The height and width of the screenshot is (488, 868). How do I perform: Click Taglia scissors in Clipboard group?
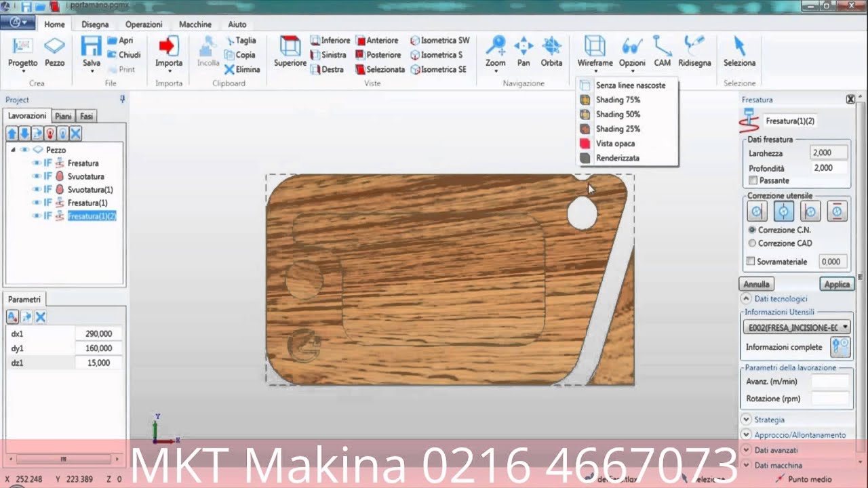(x=240, y=41)
